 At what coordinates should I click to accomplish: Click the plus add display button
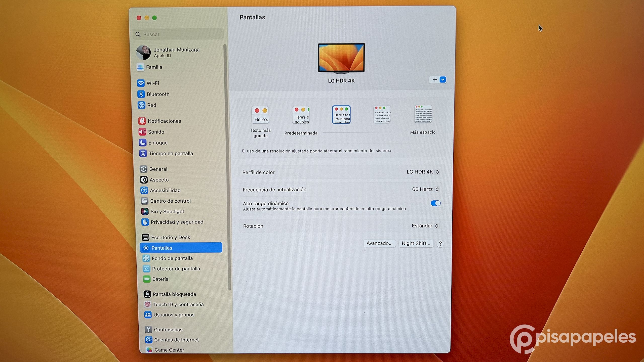point(435,80)
